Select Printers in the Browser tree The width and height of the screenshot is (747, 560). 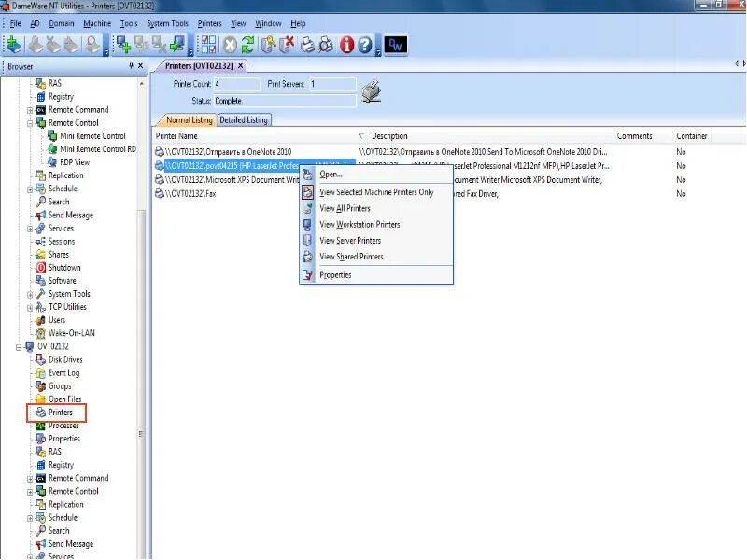coord(60,413)
